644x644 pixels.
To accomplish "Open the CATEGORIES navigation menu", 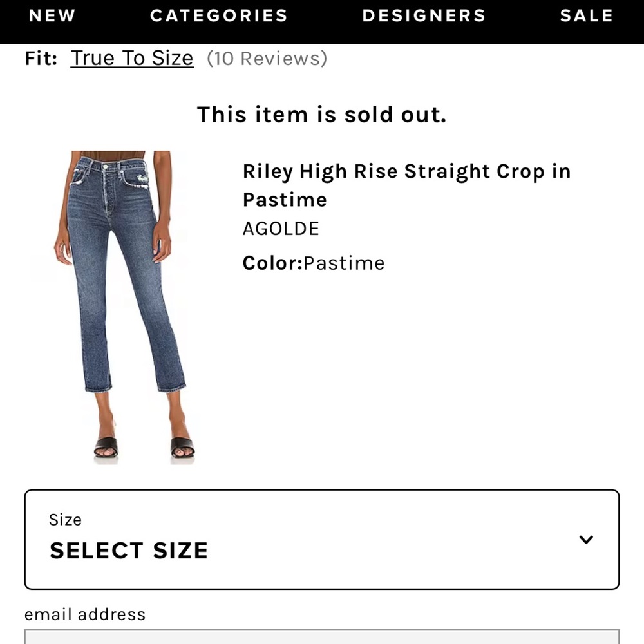I will (x=218, y=16).
